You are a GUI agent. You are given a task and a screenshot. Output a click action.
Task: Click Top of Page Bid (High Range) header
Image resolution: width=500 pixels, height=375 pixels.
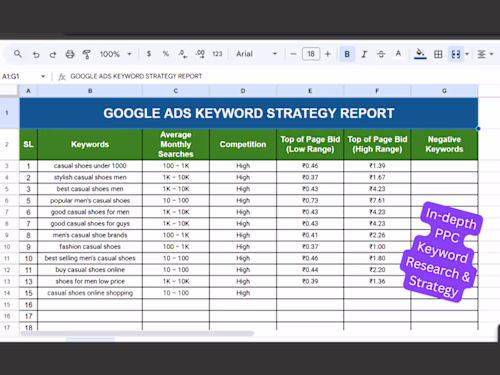pyautogui.click(x=377, y=144)
